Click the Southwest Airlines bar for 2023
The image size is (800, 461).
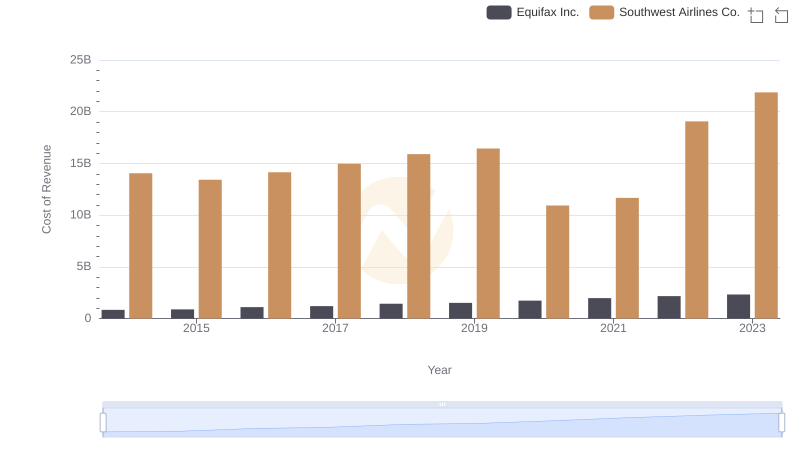[x=766, y=205]
